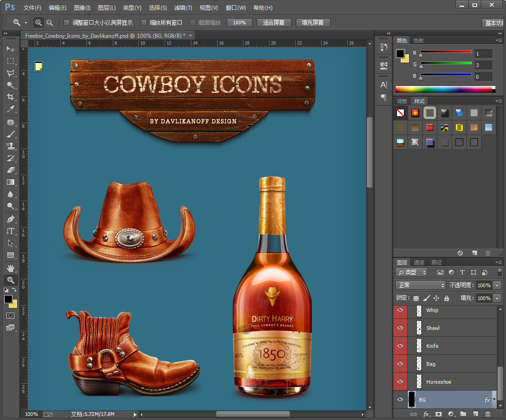This screenshot has width=506, height=420.
Task: Pick the Horizontal Type tool
Action: click(10, 231)
